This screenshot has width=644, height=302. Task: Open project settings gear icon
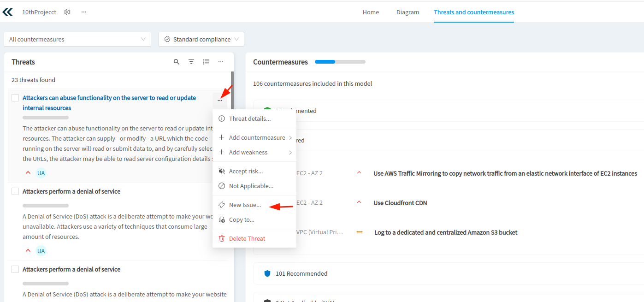pos(67,12)
